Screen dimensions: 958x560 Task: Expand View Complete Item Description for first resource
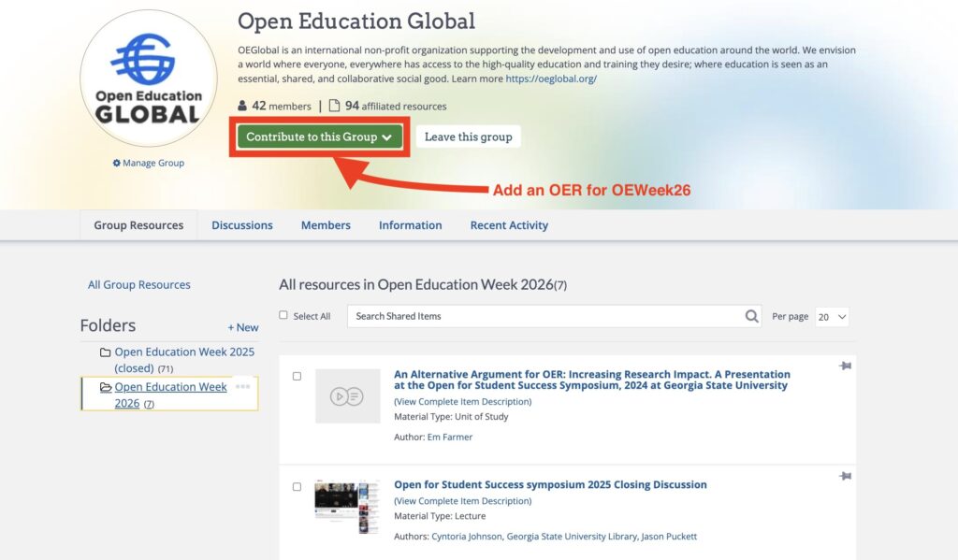click(462, 402)
